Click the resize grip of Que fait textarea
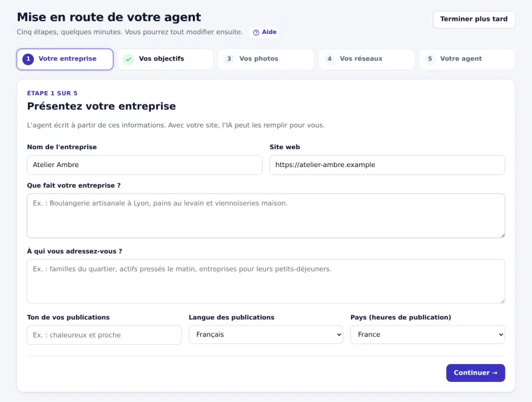This screenshot has height=402, width=532. pyautogui.click(x=503, y=236)
